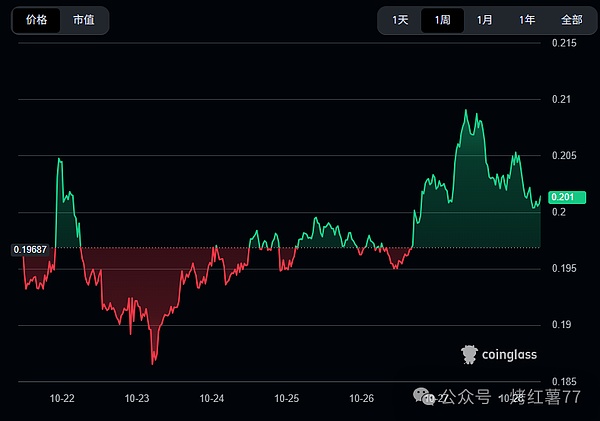Screen dimensions: 600x421
Task: Click the 10-24 date axis label
Action: point(212,398)
